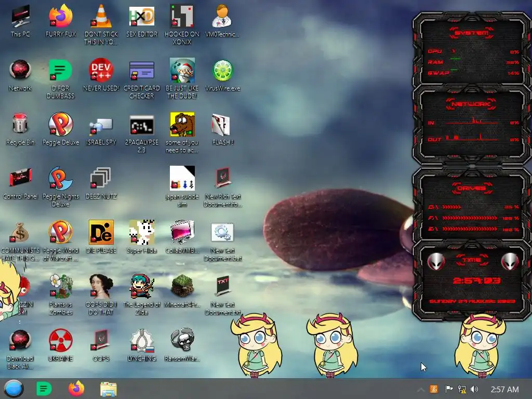Click the network tray icon
This screenshot has width=532, height=399.
point(462,389)
